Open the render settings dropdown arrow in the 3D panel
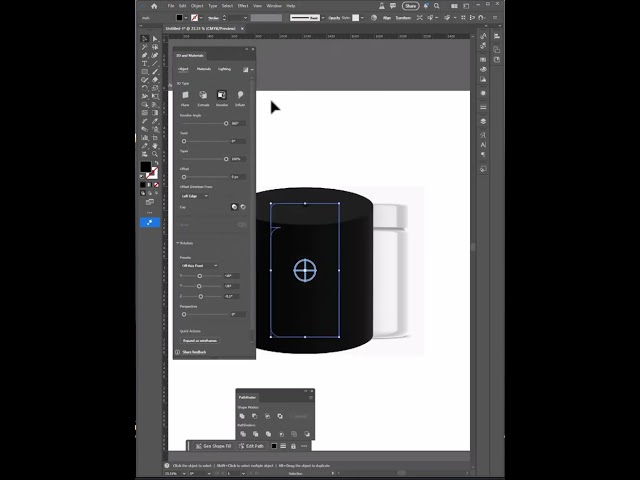The width and height of the screenshot is (640, 480). click(252, 70)
